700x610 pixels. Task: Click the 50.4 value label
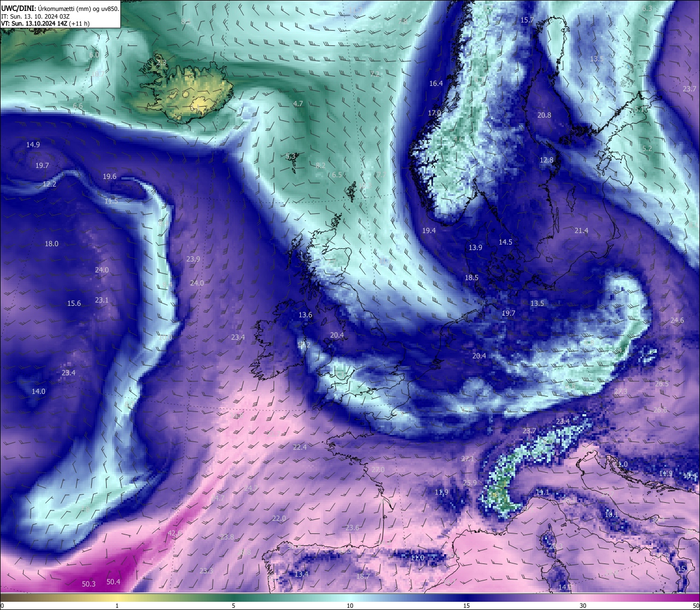pos(113,582)
